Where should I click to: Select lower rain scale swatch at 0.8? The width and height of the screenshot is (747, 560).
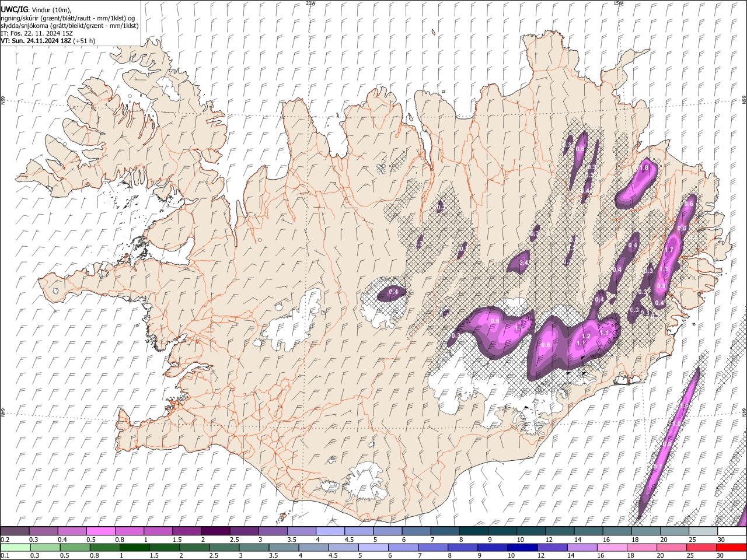(104, 548)
